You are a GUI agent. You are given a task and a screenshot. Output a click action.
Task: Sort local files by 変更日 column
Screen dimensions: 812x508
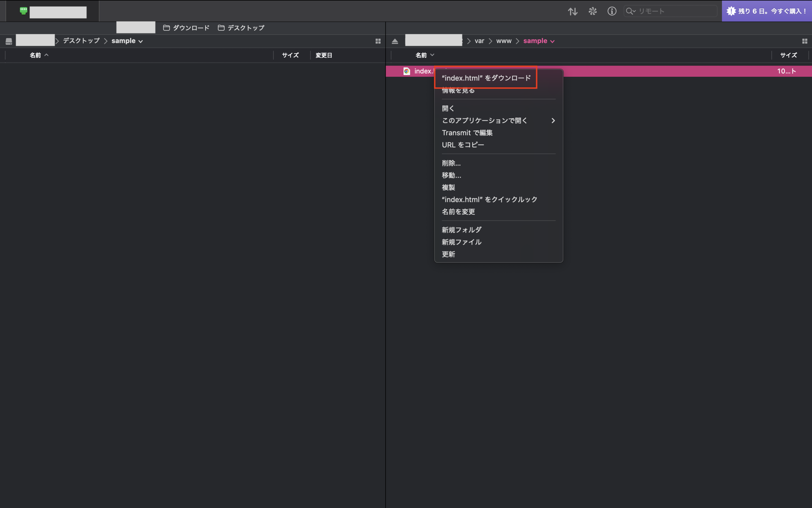324,55
